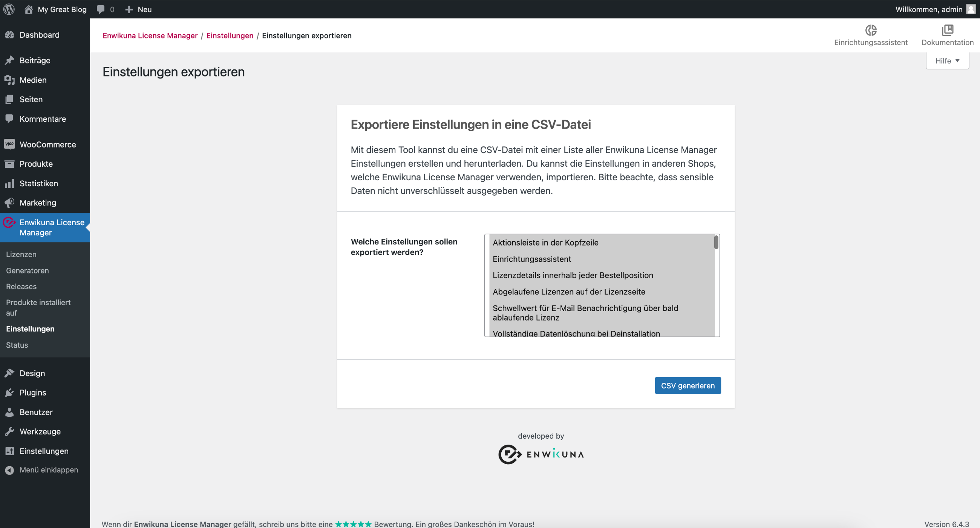The width and height of the screenshot is (980, 528).
Task: Click the WooCommerce woo icon
Action: [x=9, y=144]
